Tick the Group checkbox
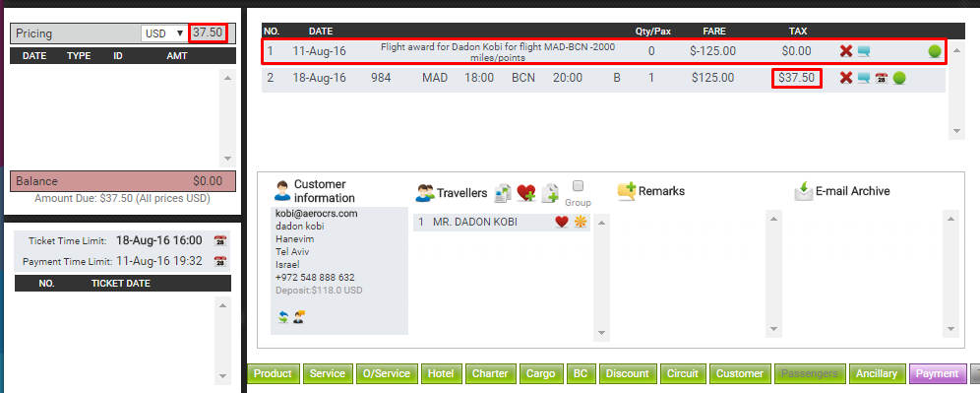Screen dimensions: 980x393 [x=579, y=186]
